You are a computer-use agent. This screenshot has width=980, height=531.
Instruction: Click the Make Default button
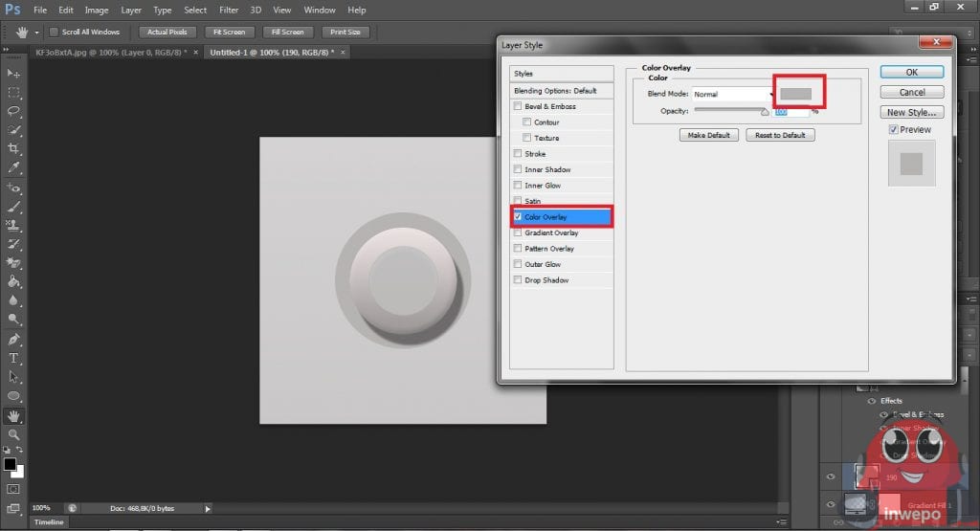coord(708,135)
